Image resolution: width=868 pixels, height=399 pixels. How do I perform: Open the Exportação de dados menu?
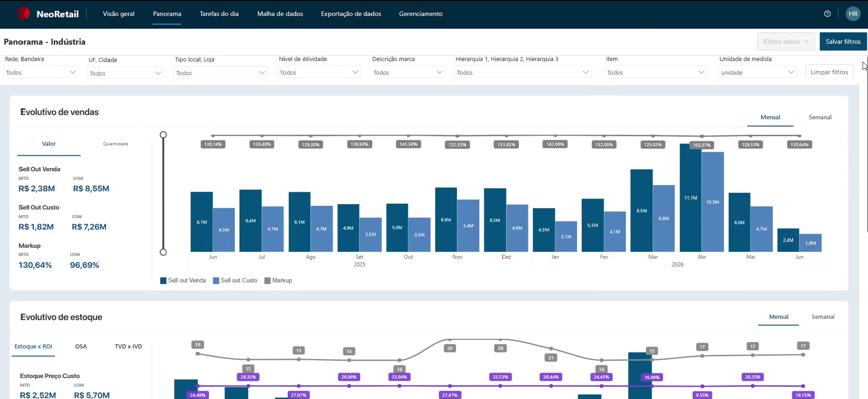coord(351,14)
